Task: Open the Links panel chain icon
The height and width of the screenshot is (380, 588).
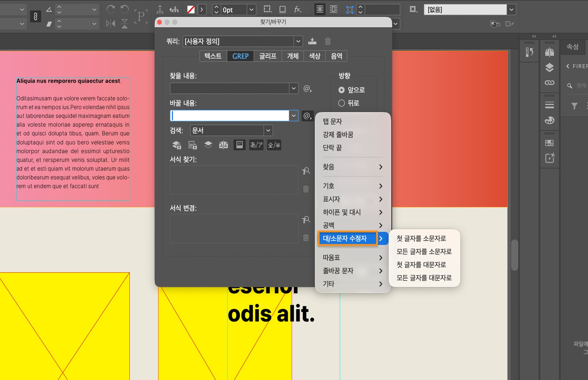Action: [x=549, y=83]
